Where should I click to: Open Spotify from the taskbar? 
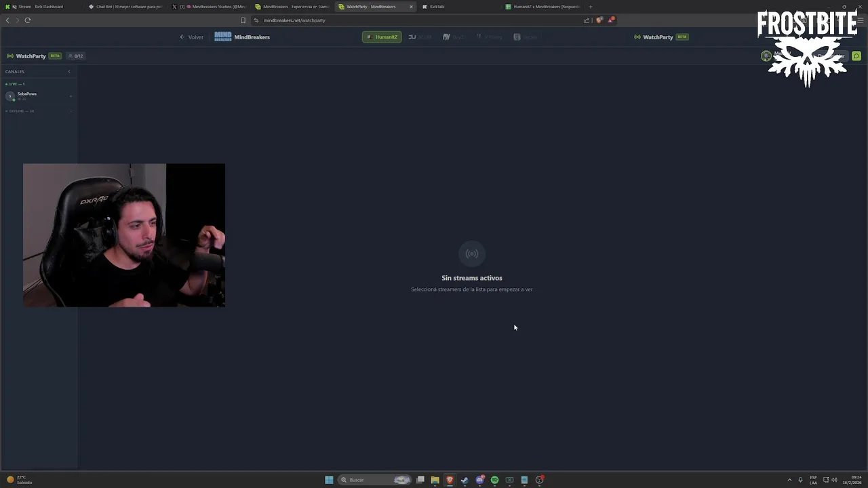[494, 480]
